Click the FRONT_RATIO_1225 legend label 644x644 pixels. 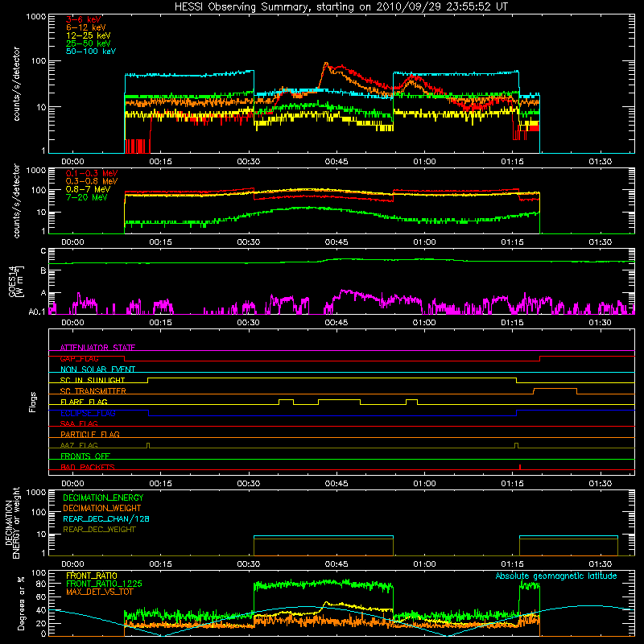click(x=104, y=584)
